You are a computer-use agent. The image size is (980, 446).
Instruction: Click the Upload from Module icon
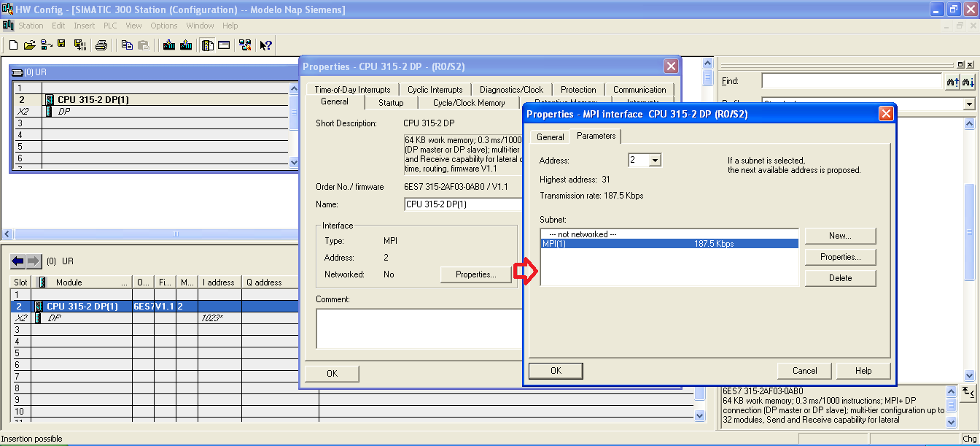tap(186, 45)
